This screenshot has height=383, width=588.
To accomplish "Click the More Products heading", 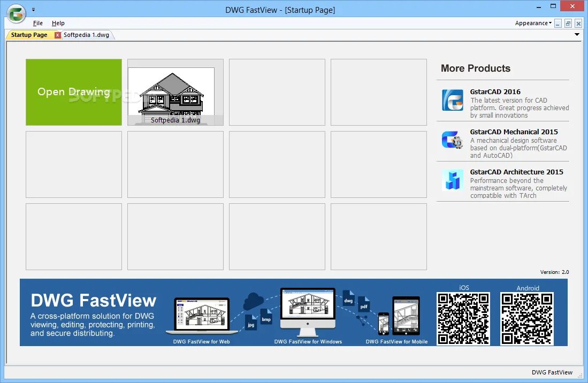I will (476, 68).
